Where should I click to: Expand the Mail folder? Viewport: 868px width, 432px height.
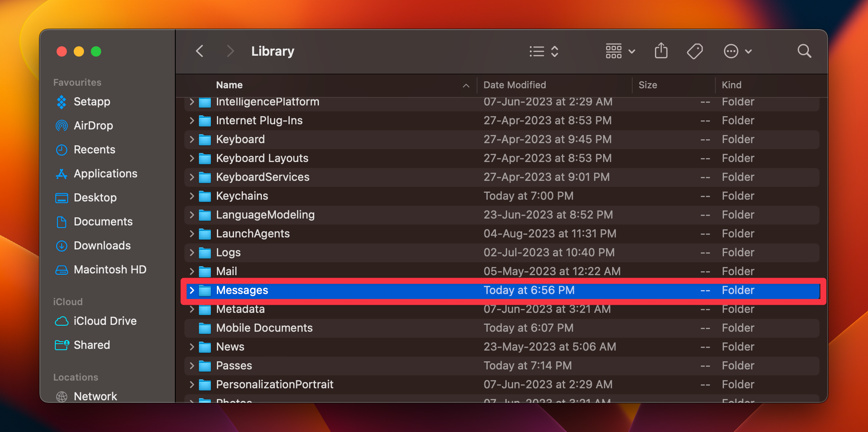tap(192, 271)
